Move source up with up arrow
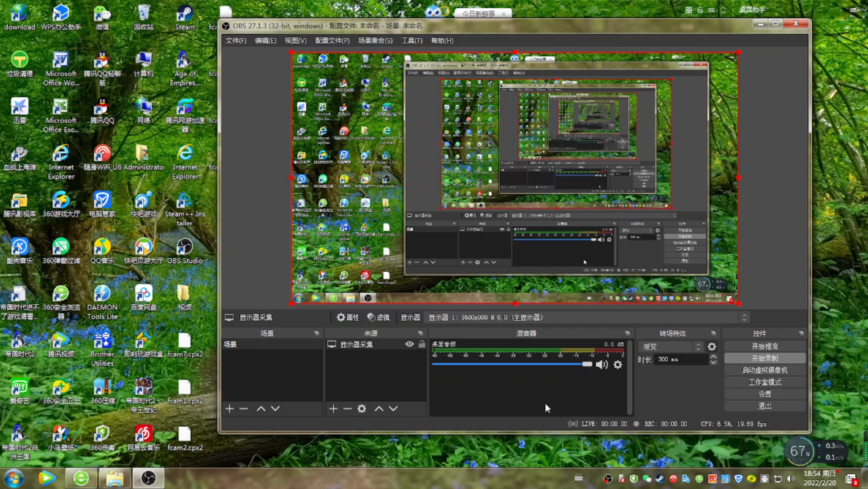 [379, 409]
